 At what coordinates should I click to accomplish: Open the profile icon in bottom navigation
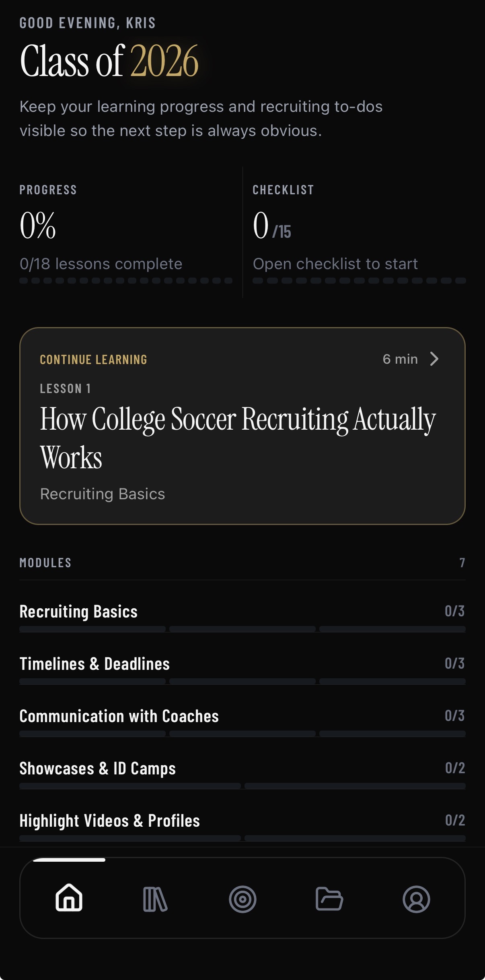416,899
